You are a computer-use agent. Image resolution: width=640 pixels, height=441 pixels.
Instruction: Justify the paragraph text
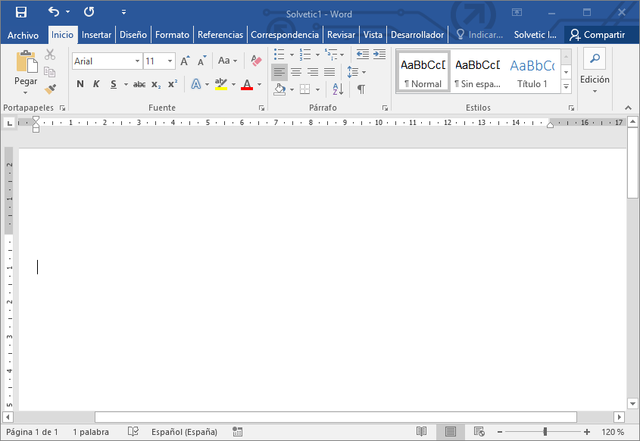[x=330, y=72]
